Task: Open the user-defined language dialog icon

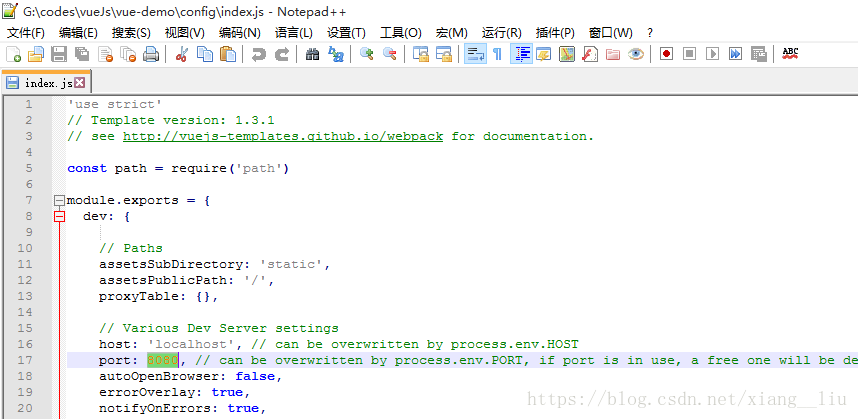Action: 543,54
